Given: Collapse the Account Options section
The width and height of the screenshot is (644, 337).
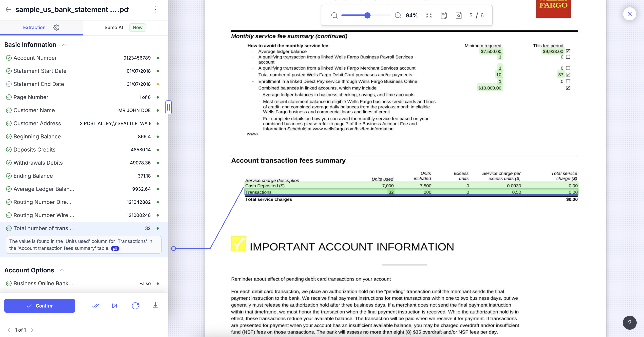Looking at the screenshot, I should click(62, 270).
